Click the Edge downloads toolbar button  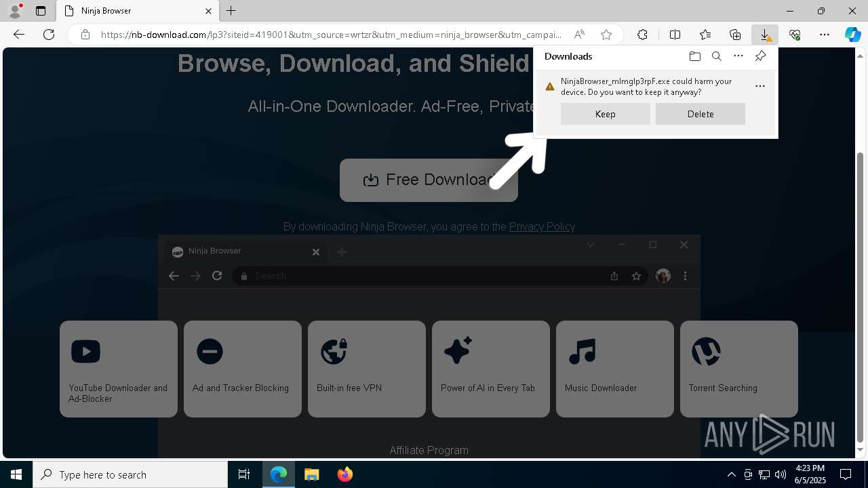pyautogui.click(x=764, y=35)
